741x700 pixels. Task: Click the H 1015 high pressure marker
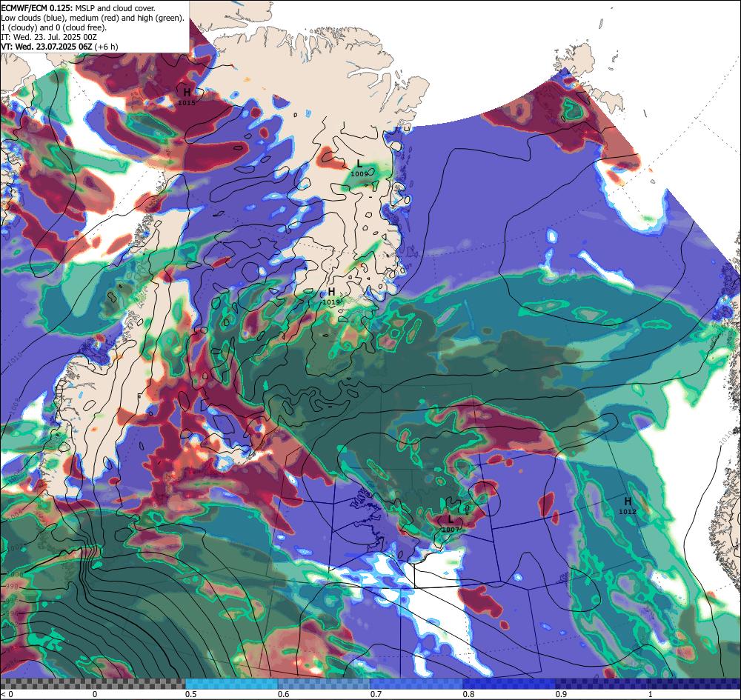click(x=187, y=96)
